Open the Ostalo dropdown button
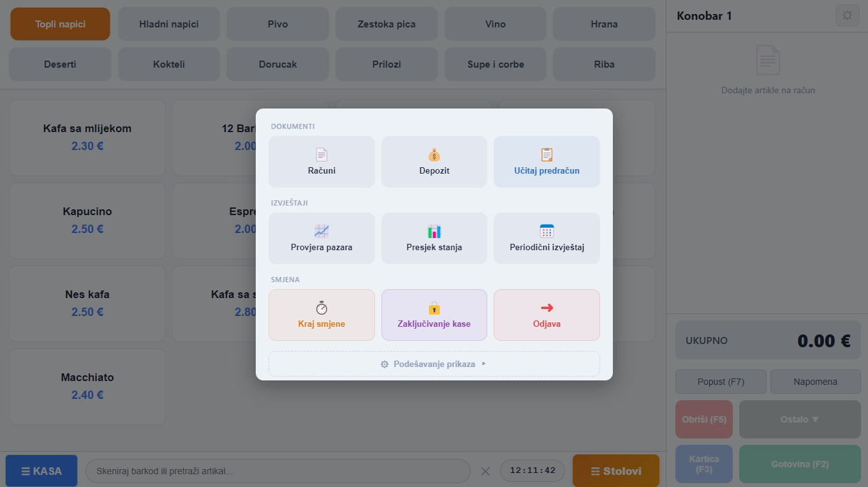This screenshot has height=487, width=868. click(x=800, y=419)
